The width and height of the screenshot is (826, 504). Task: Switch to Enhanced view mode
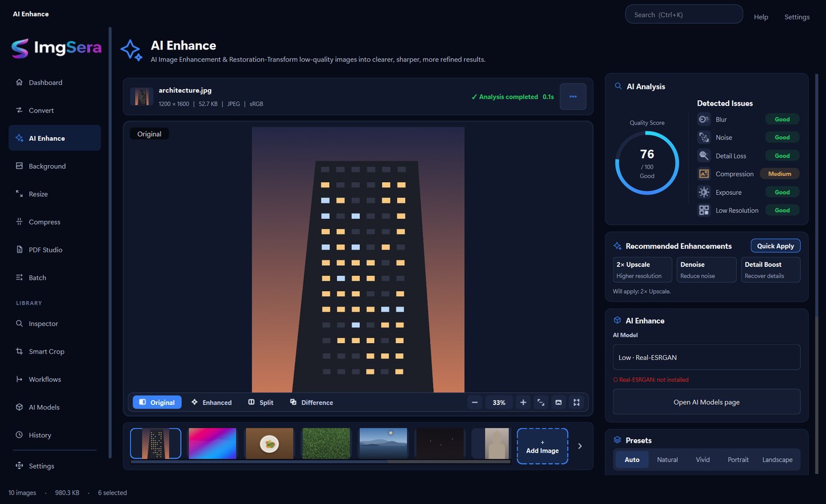click(x=211, y=402)
